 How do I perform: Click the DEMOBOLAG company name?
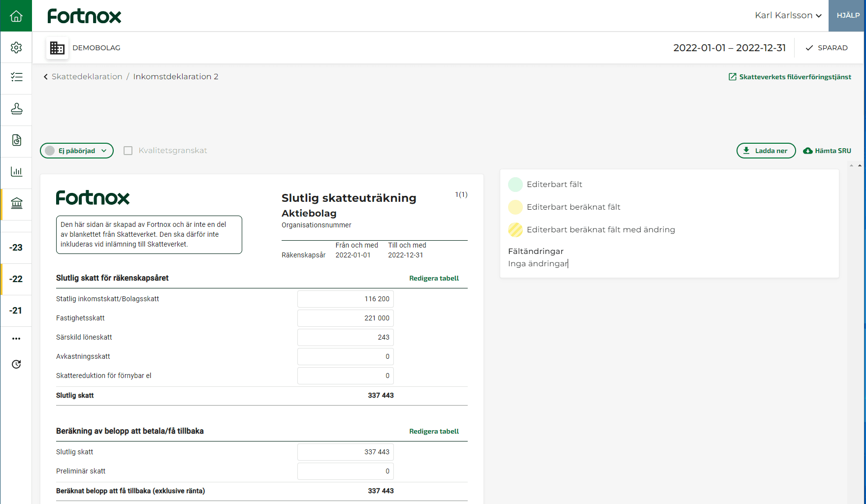coord(96,48)
